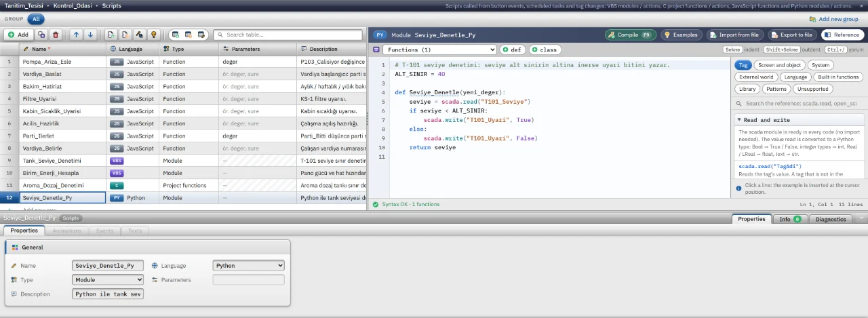Viewport: 868px width, 318px height.
Task: Click the scada.read("TagAdi") reference example
Action: point(770,166)
